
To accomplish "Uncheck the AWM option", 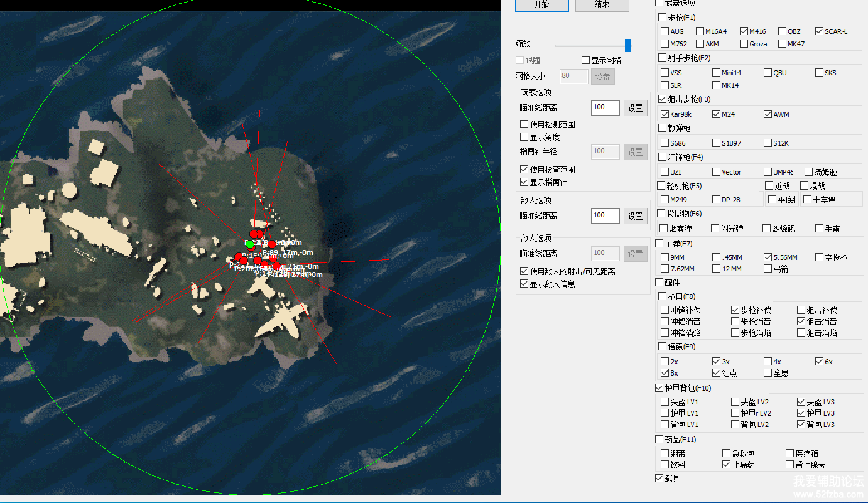I will tap(768, 114).
